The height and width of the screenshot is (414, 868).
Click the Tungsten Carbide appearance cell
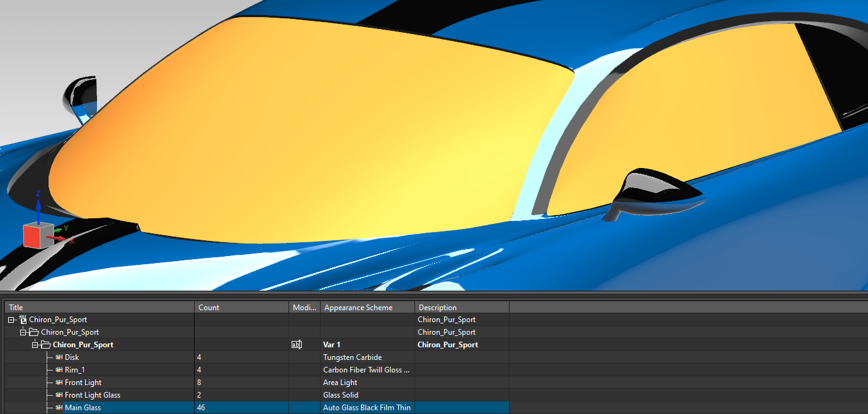tap(368, 357)
